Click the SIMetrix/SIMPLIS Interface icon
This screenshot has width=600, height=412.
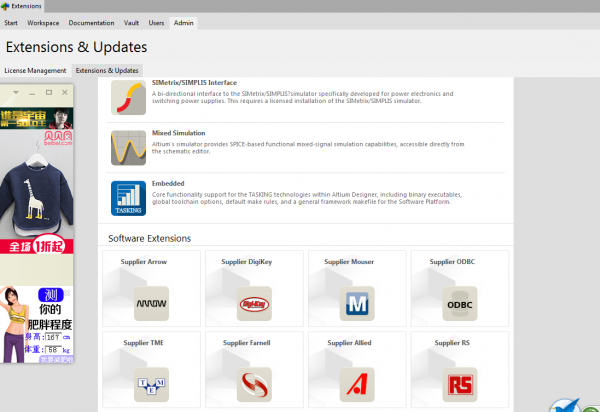coord(129,98)
